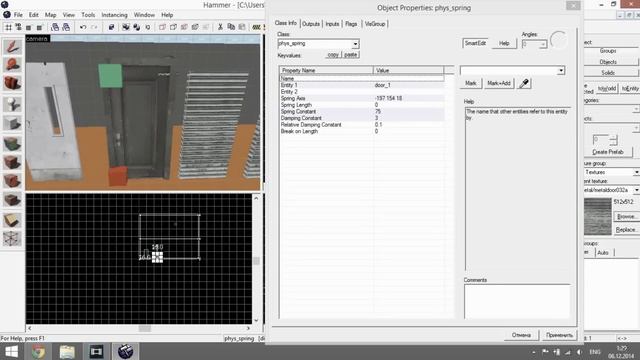Open the Categories dropdown in right panel
The width and height of the screenshot is (640, 360).
(611, 109)
